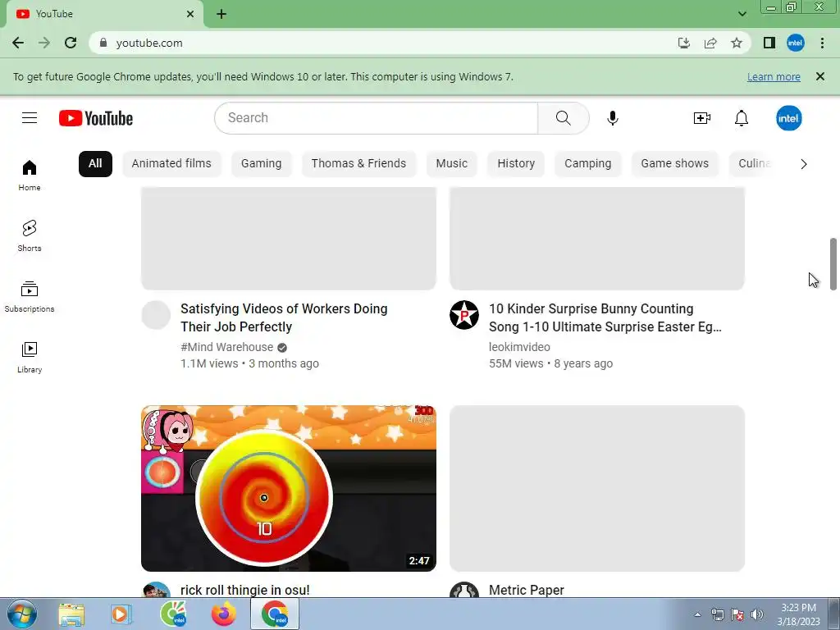This screenshot has width=840, height=630.
Task: Open the YouTube account avatar menu
Action: (x=788, y=118)
